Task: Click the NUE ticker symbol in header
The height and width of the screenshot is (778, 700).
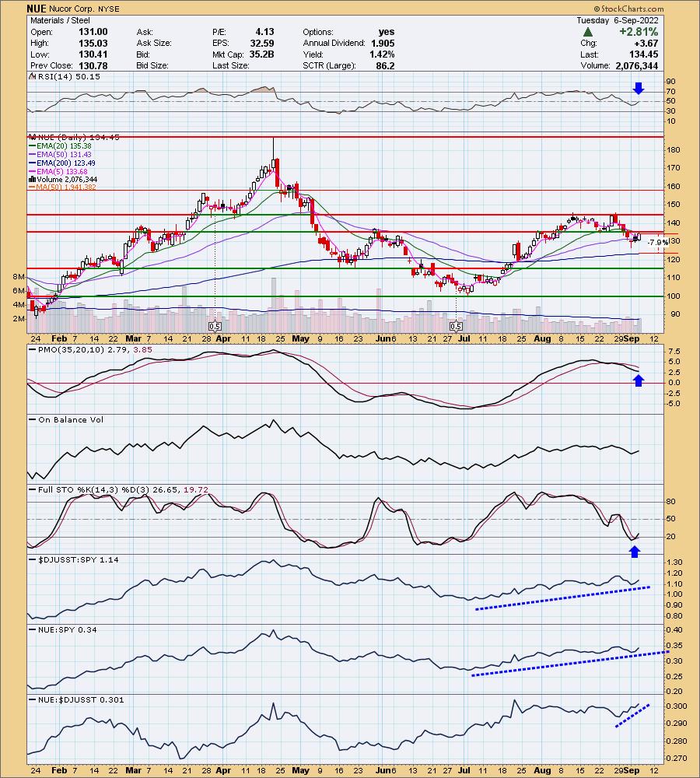Action: (x=37, y=9)
